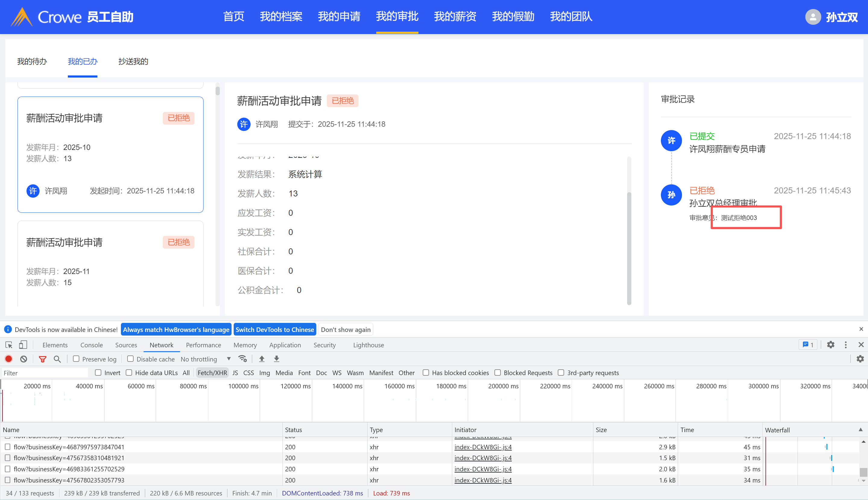
Task: Enable the Preserve log checkbox
Action: pos(76,359)
